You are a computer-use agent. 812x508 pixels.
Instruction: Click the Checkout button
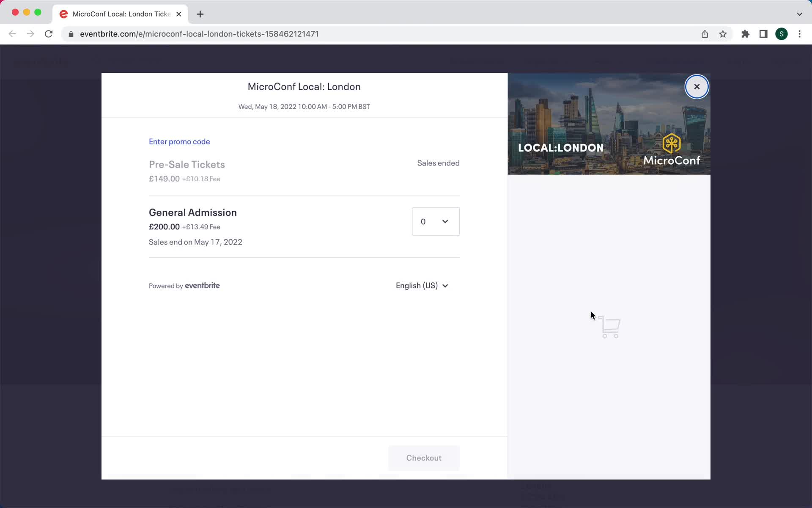click(x=424, y=458)
